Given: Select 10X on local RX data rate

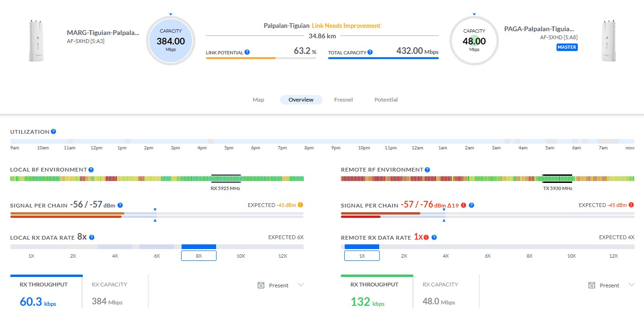Looking at the screenshot, I should click(x=241, y=256).
